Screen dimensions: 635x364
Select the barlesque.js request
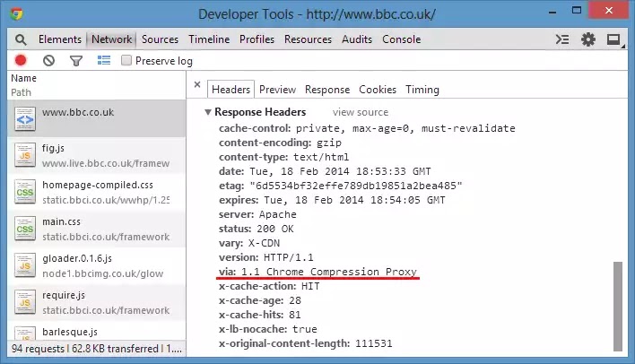click(96, 331)
